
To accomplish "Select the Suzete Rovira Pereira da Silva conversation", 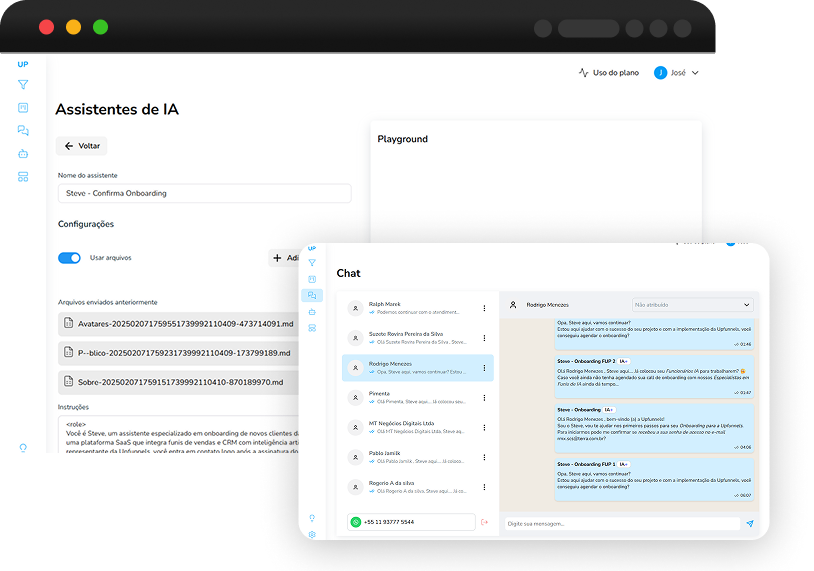I will click(x=417, y=338).
